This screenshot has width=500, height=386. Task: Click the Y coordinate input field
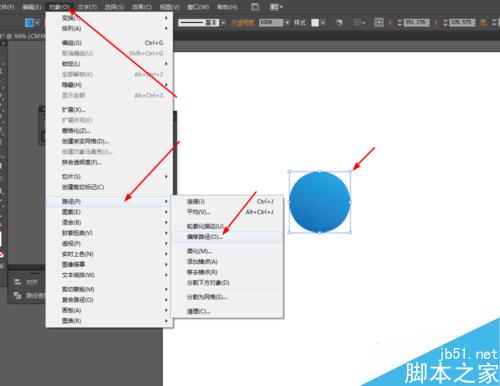pos(463,23)
